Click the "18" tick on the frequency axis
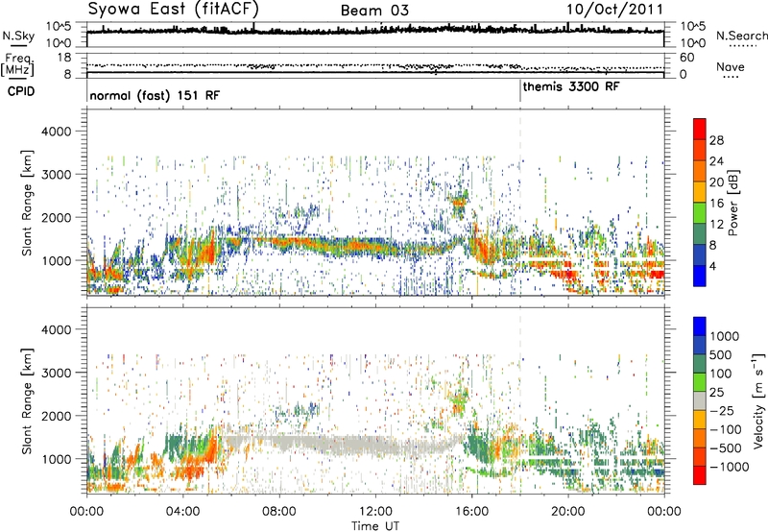Viewport: 768px width, 532px height. pos(63,58)
